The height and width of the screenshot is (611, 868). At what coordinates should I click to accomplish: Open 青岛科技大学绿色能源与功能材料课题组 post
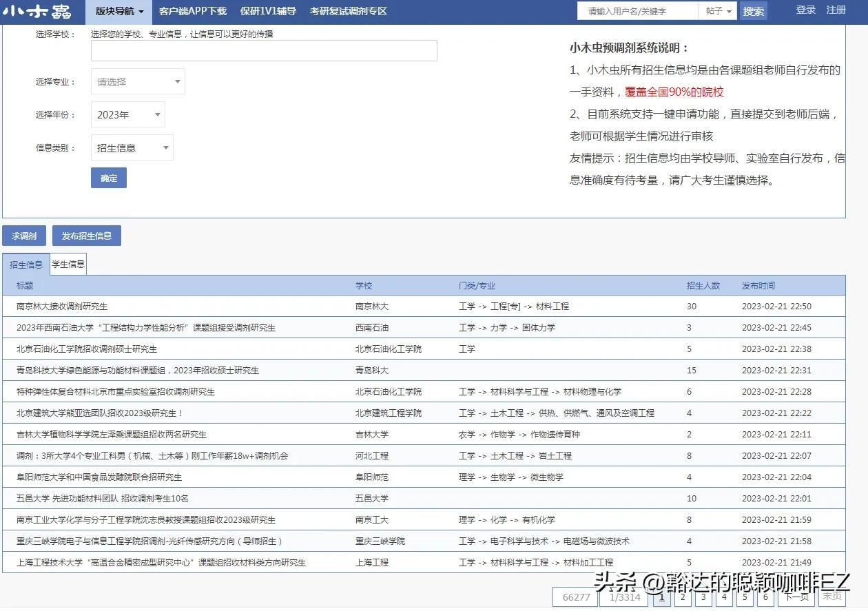[138, 370]
